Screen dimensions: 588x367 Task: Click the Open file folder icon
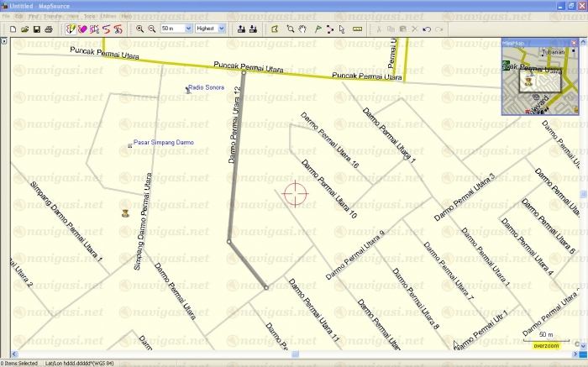coord(24,29)
